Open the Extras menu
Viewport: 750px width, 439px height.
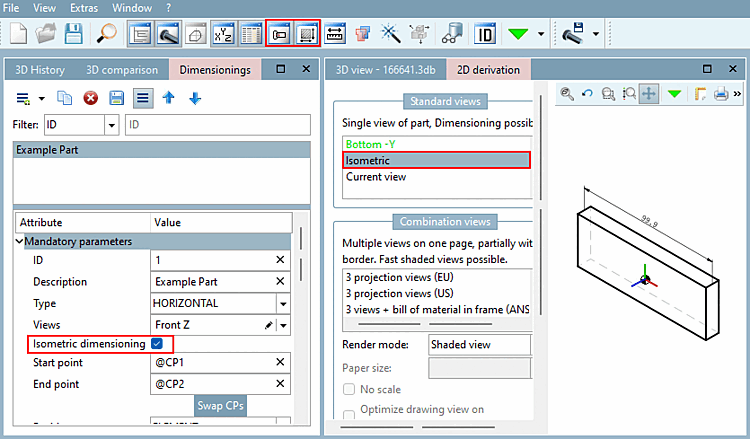pos(84,8)
